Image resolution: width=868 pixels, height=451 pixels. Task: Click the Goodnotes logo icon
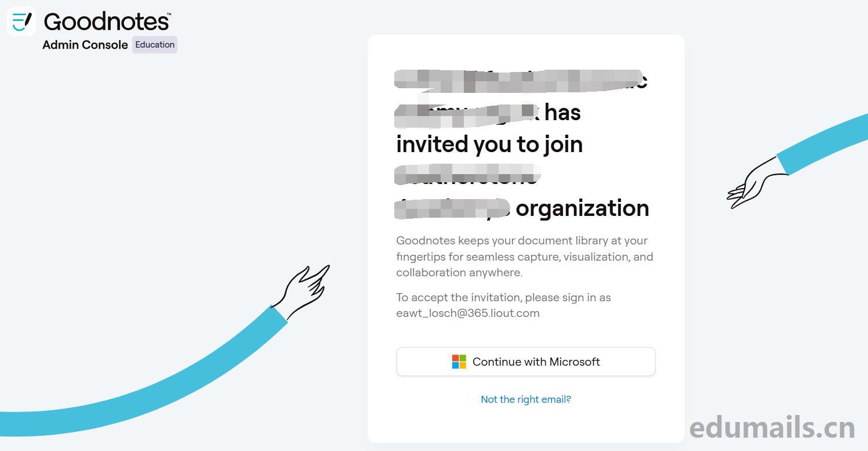[21, 21]
